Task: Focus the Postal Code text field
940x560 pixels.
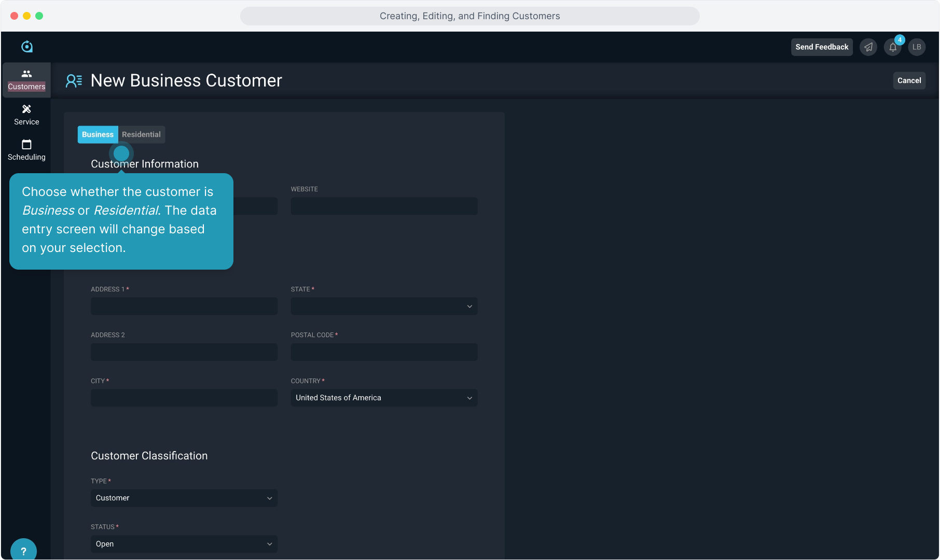Action: tap(384, 352)
